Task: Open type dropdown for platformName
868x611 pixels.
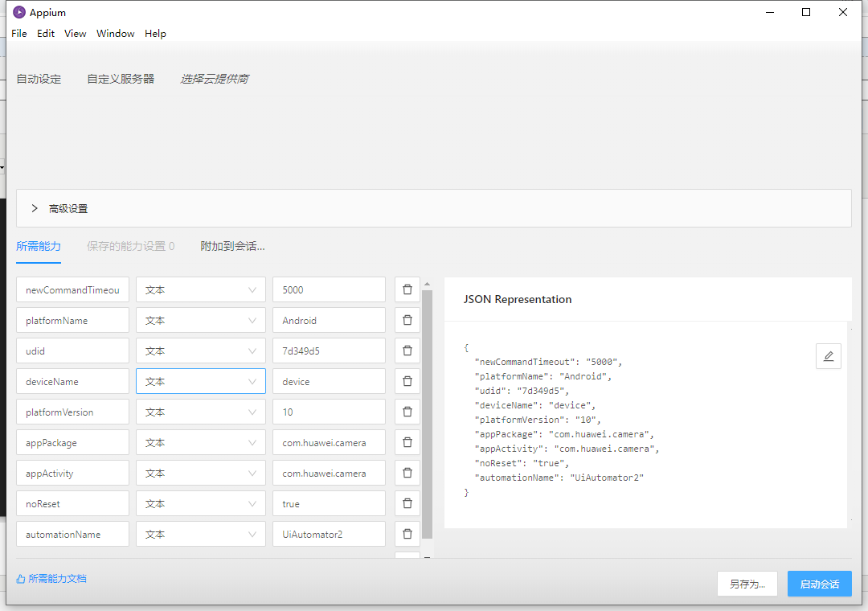Action: pos(201,320)
